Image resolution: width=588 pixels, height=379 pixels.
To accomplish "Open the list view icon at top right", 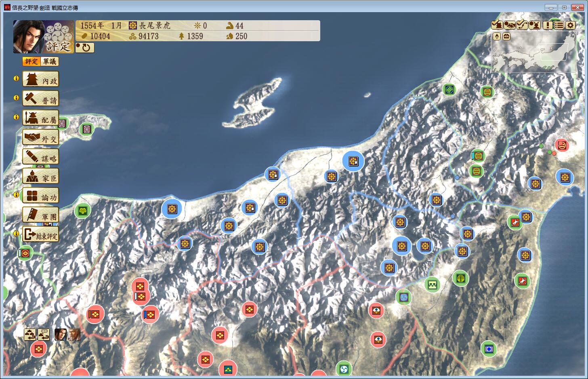I will pyautogui.click(x=559, y=25).
